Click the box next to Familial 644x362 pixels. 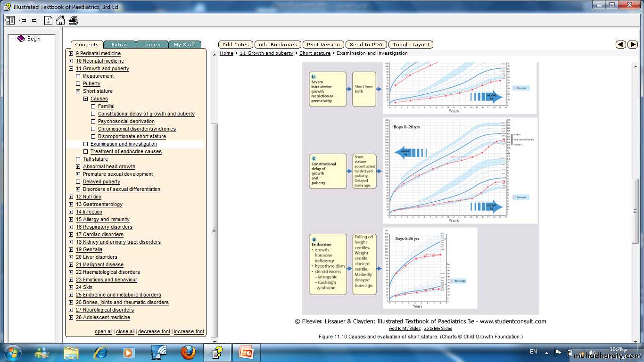click(93, 107)
